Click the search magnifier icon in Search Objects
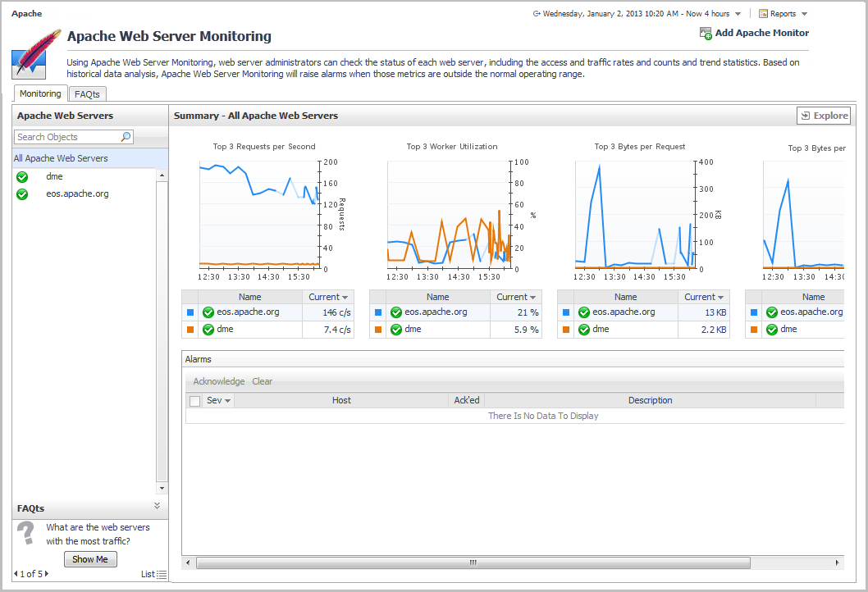 [126, 137]
